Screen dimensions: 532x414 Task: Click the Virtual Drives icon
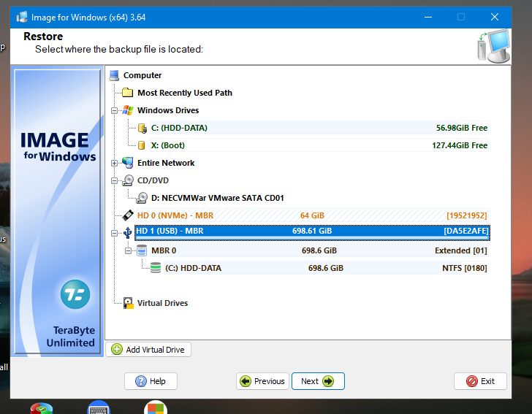click(x=128, y=303)
